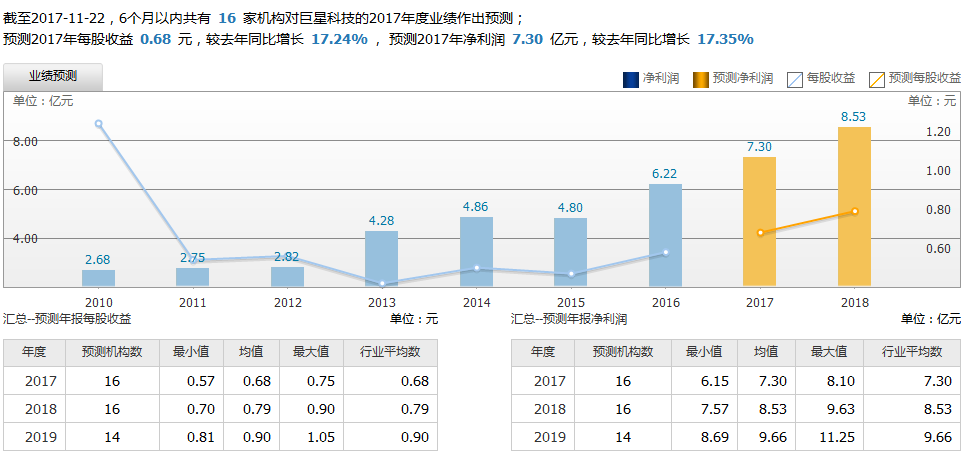Click the 净利润 blue legend swatch
The height and width of the screenshot is (463, 971).
tap(630, 79)
